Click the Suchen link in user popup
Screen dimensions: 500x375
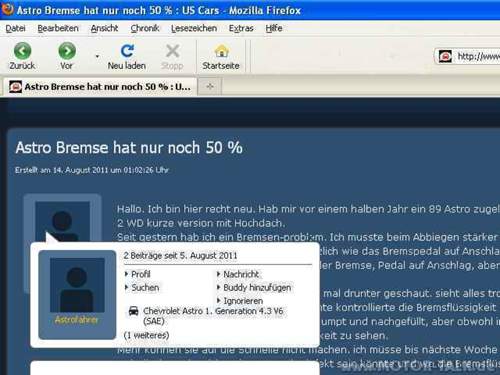(x=145, y=287)
